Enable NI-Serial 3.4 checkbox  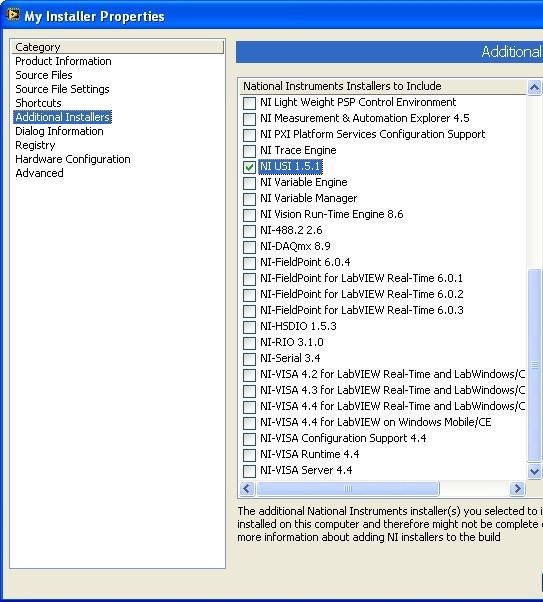tap(249, 359)
